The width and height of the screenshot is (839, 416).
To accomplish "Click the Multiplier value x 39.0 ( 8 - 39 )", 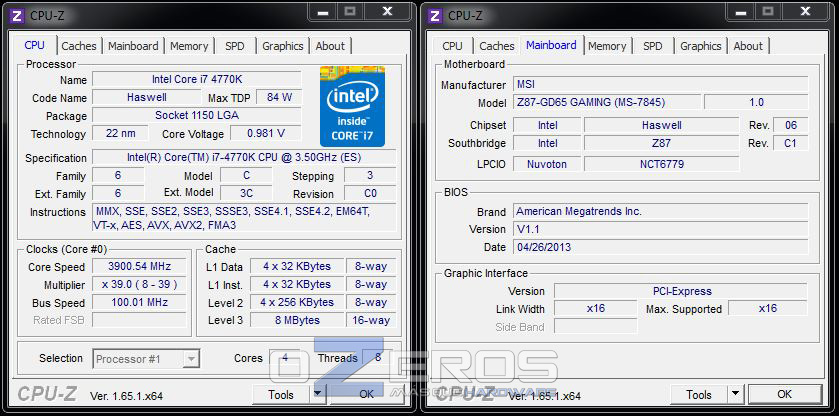I will [139, 284].
